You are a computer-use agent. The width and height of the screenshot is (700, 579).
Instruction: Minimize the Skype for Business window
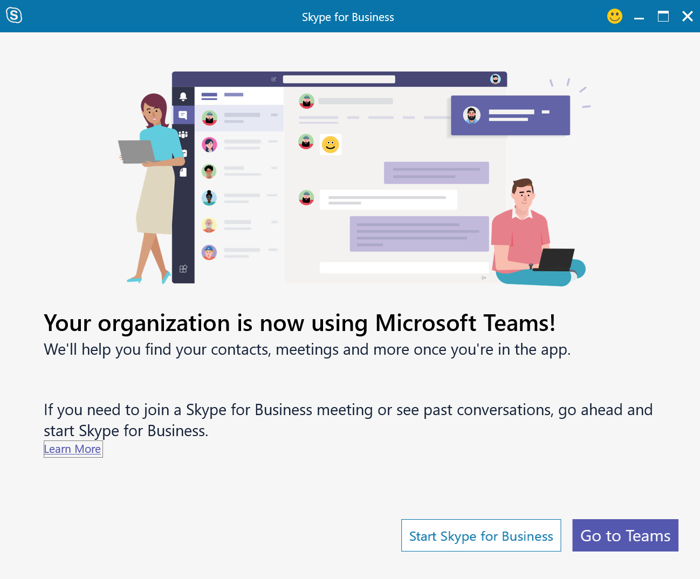click(x=639, y=16)
